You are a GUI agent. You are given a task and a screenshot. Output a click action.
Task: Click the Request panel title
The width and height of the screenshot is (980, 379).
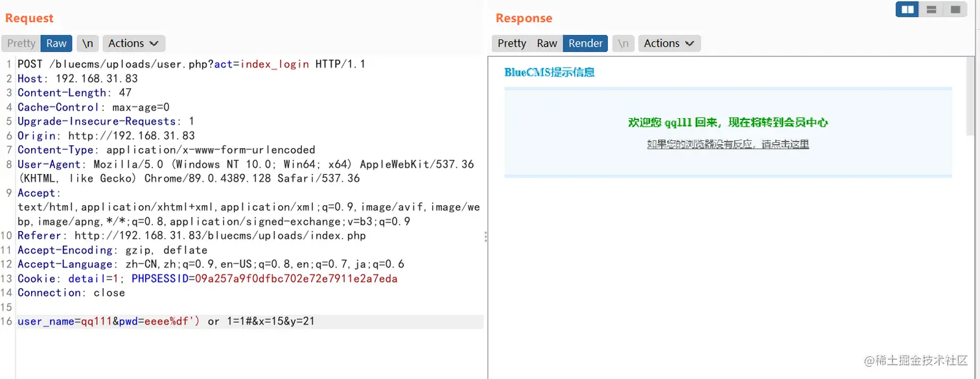click(x=29, y=18)
